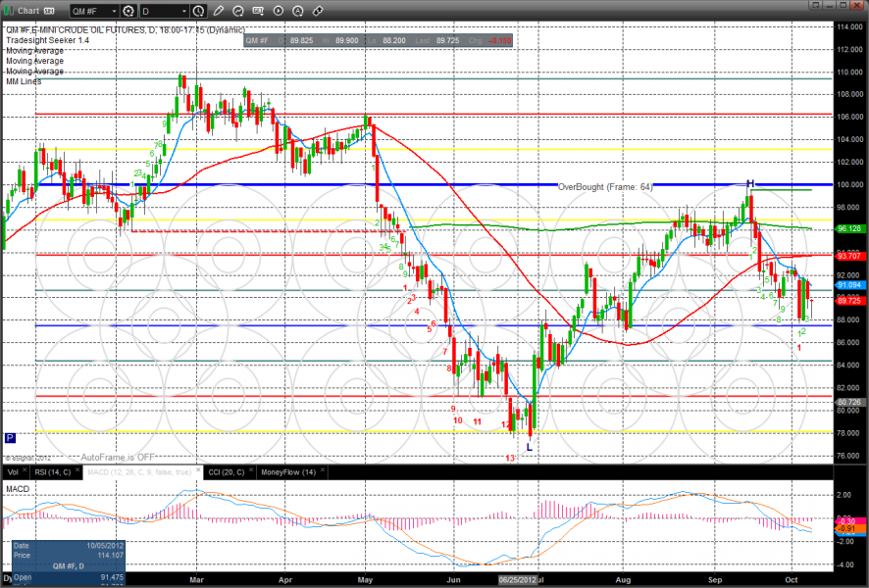The height and width of the screenshot is (588, 869).
Task: Click the blue P marker on chart
Action: point(10,438)
